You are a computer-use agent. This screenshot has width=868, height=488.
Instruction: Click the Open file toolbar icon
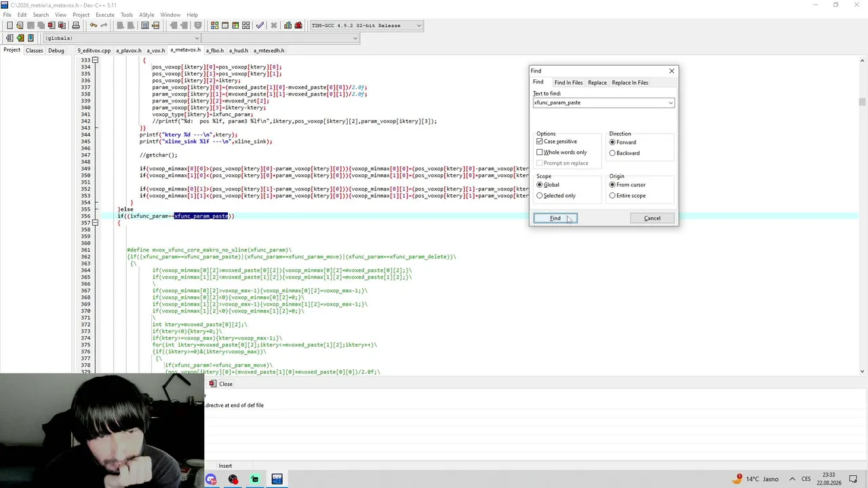[x=20, y=25]
